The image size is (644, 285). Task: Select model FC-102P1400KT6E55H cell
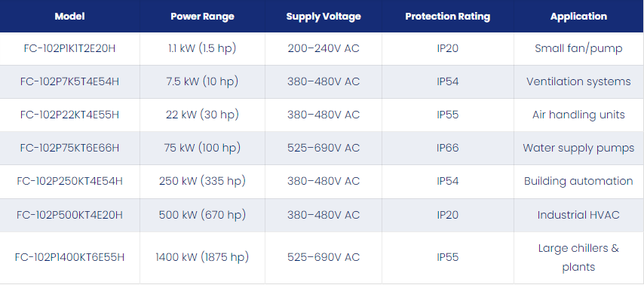pyautogui.click(x=70, y=258)
